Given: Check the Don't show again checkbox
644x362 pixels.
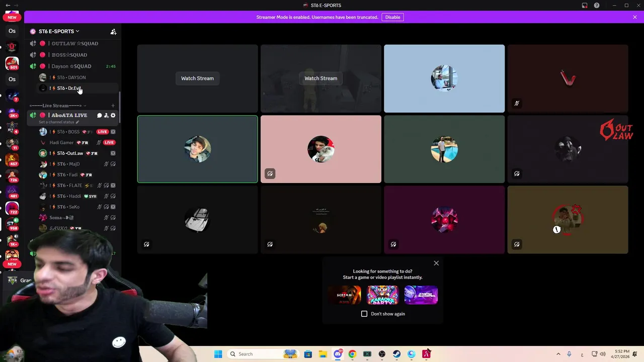Looking at the screenshot, I should click(364, 314).
